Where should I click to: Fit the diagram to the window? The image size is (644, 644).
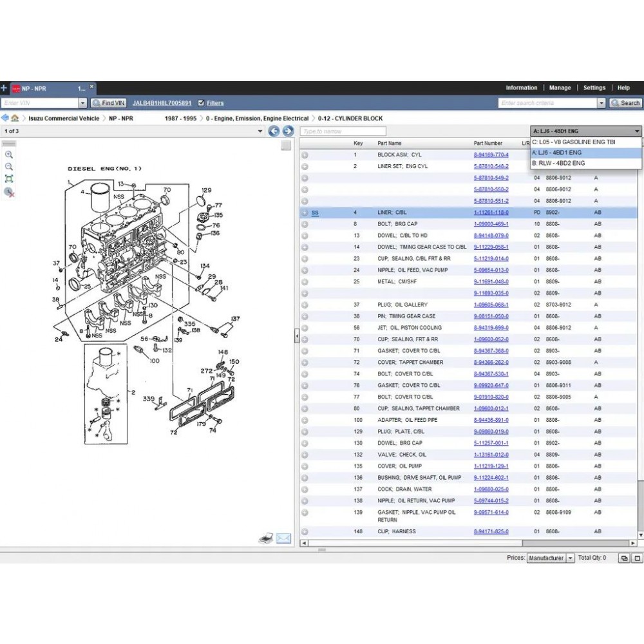coord(9,179)
